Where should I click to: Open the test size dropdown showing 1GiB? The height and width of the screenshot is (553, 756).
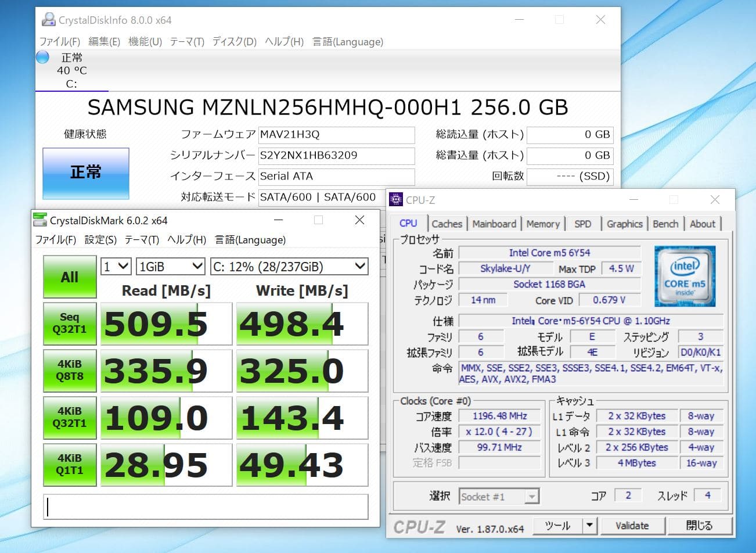click(x=171, y=267)
